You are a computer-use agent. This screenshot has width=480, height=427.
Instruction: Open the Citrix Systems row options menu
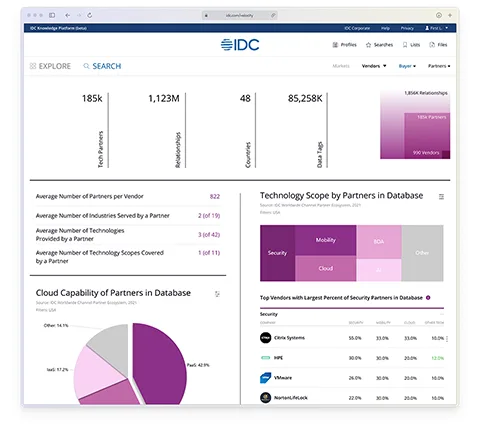pyautogui.click(x=447, y=339)
